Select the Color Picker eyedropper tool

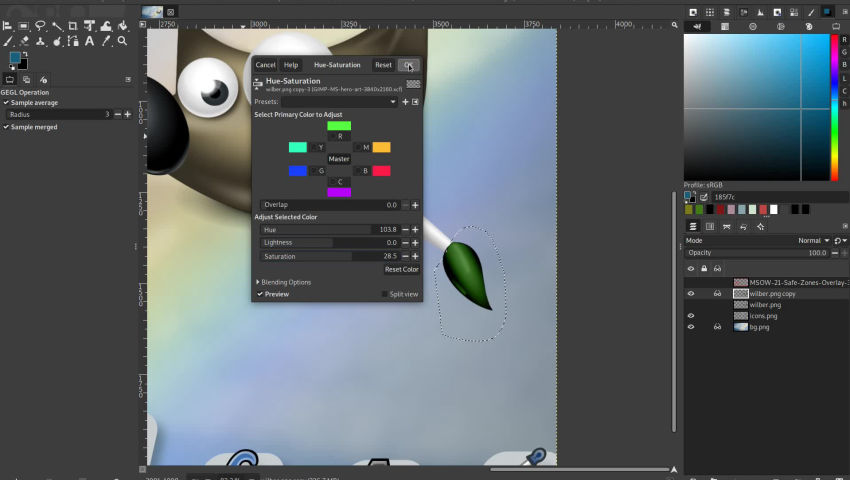pyautogui.click(x=106, y=41)
